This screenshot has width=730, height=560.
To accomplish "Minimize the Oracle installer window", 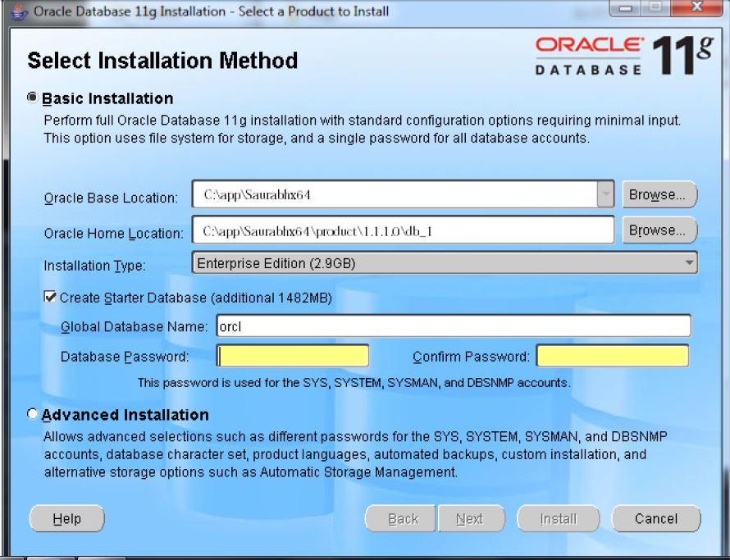I will click(x=626, y=8).
